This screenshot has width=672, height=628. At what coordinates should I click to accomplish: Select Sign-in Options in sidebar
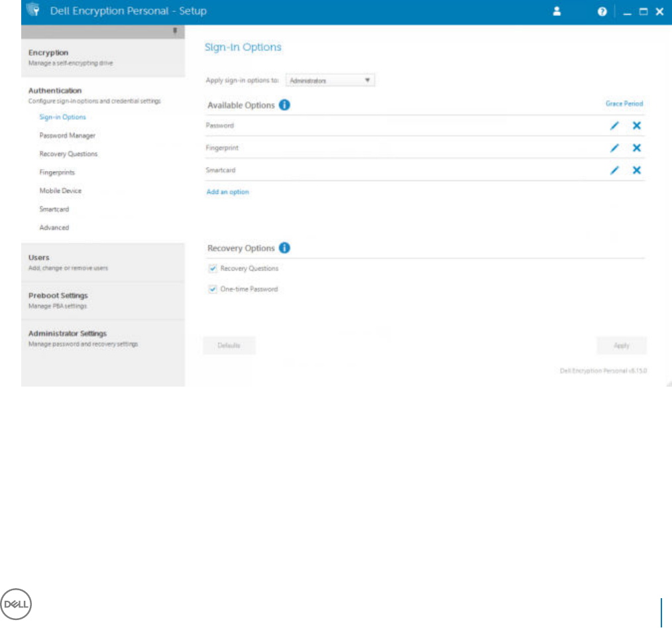pos(62,117)
